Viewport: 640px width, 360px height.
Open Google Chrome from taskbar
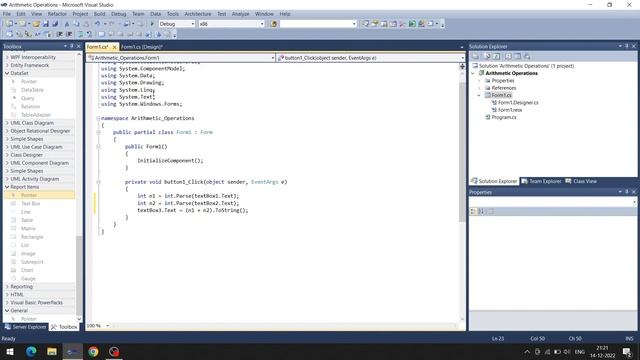pyautogui.click(x=93, y=352)
